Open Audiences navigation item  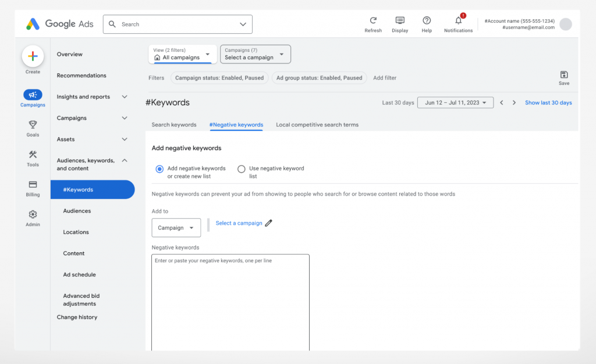click(x=77, y=210)
